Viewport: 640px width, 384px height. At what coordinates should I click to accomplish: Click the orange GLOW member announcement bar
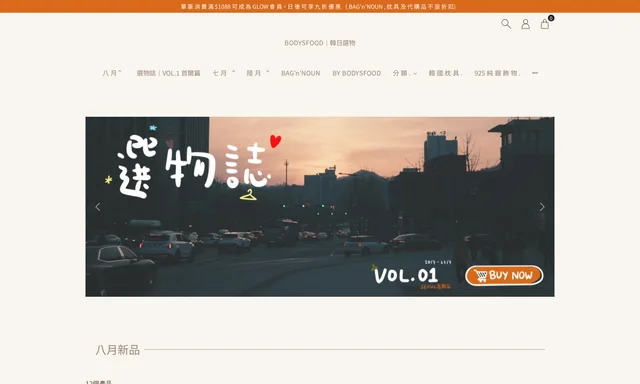coord(320,7)
